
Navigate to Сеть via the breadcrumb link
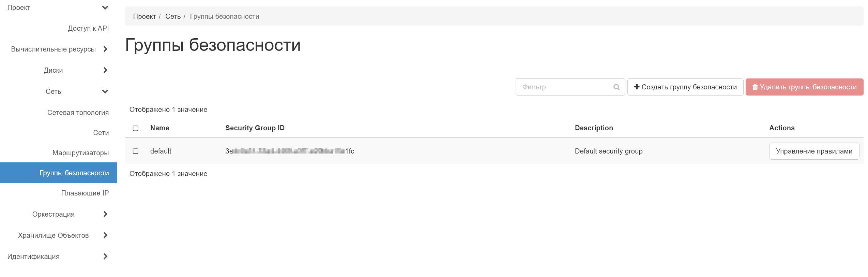pos(173,16)
